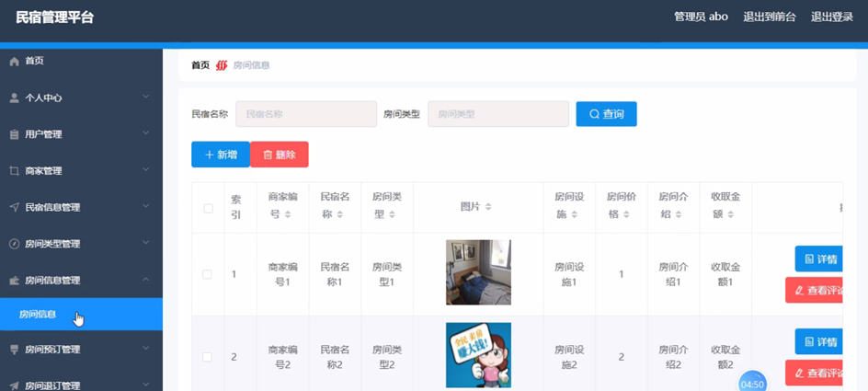This screenshot has width=868, height=391.
Task: Click 管理员 abo in the header
Action: coord(701,17)
